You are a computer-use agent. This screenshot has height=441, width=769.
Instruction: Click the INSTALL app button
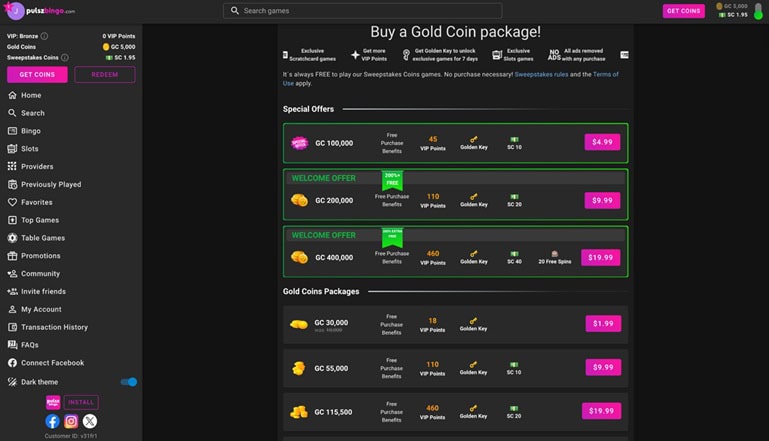coord(81,402)
